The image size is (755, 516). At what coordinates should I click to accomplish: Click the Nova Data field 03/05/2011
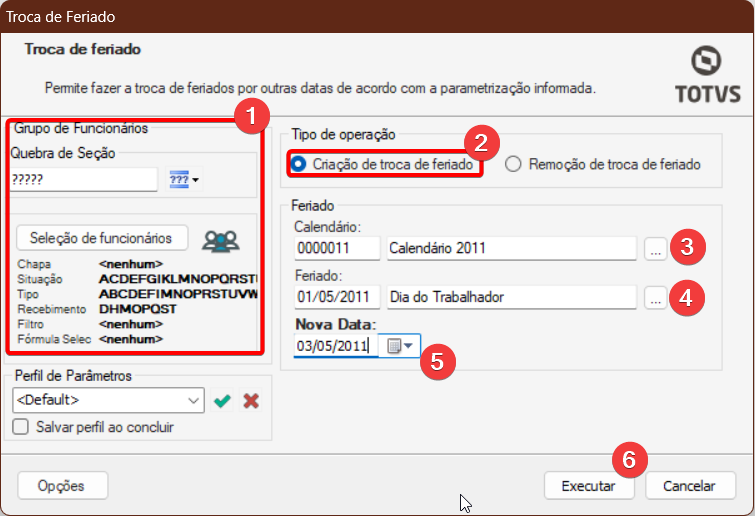point(336,346)
